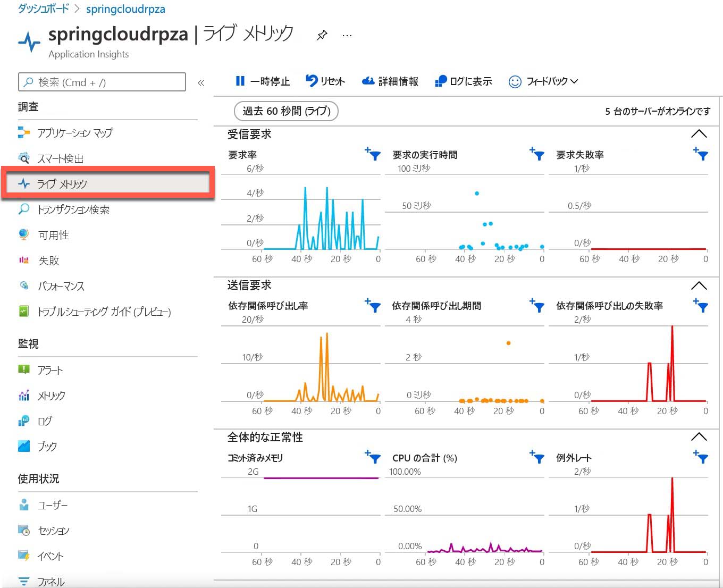Viewport: 723px width, 588px height.
Task: Click springcloudrpza breadcrumb link
Action: pyautogui.click(x=125, y=9)
